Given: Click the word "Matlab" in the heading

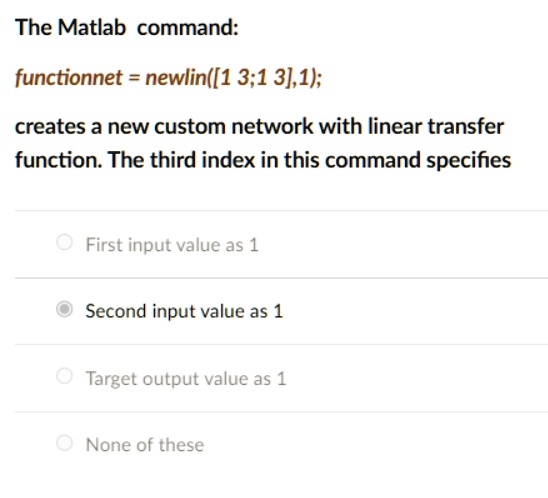Looking at the screenshot, I should (x=92, y=27).
